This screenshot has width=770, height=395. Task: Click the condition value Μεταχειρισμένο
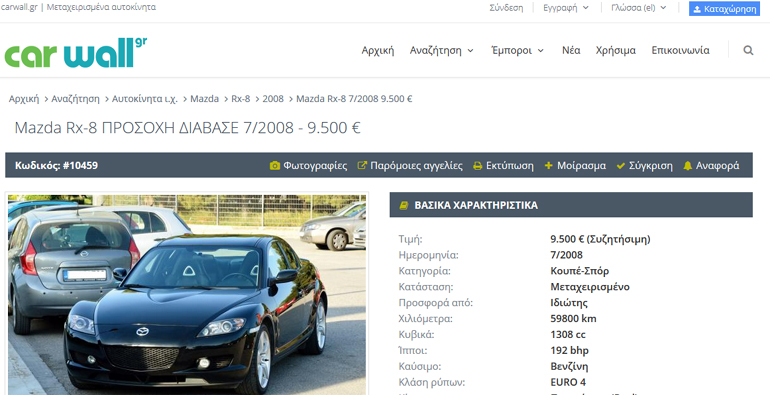point(590,286)
